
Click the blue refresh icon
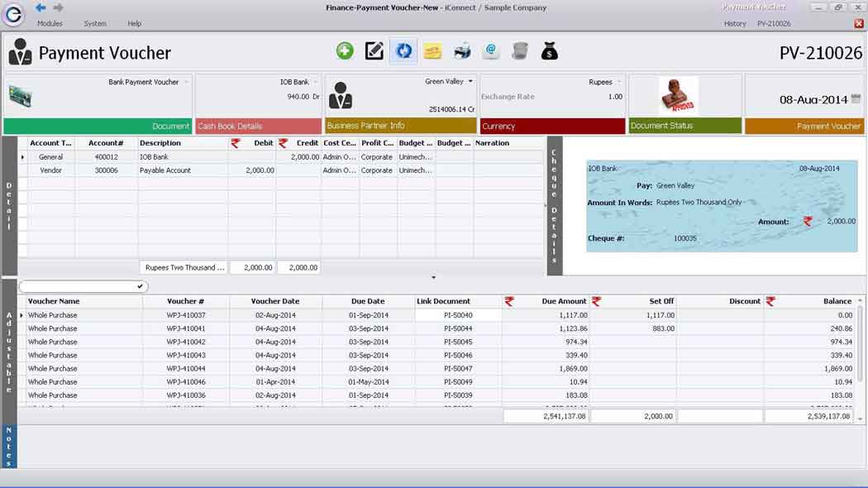pos(403,51)
